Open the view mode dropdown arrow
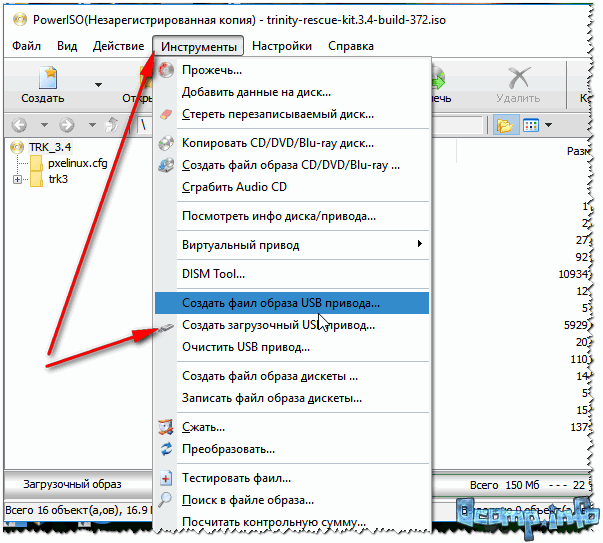The image size is (603, 543). [548, 125]
